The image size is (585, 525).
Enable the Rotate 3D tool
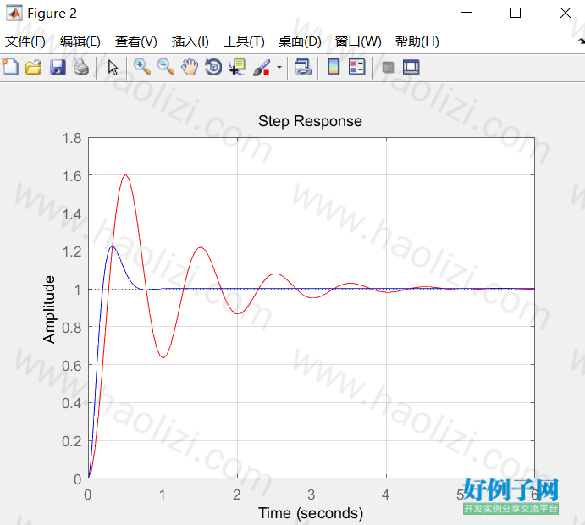click(x=213, y=68)
